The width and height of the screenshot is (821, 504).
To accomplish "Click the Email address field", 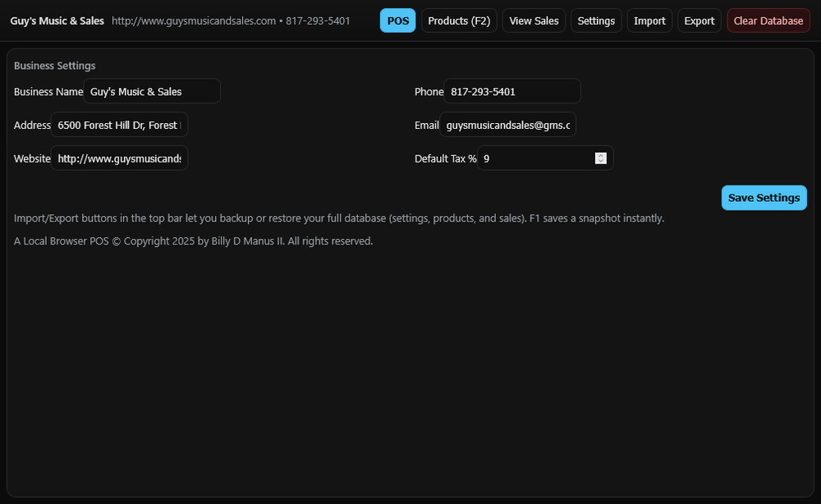I will tap(507, 125).
